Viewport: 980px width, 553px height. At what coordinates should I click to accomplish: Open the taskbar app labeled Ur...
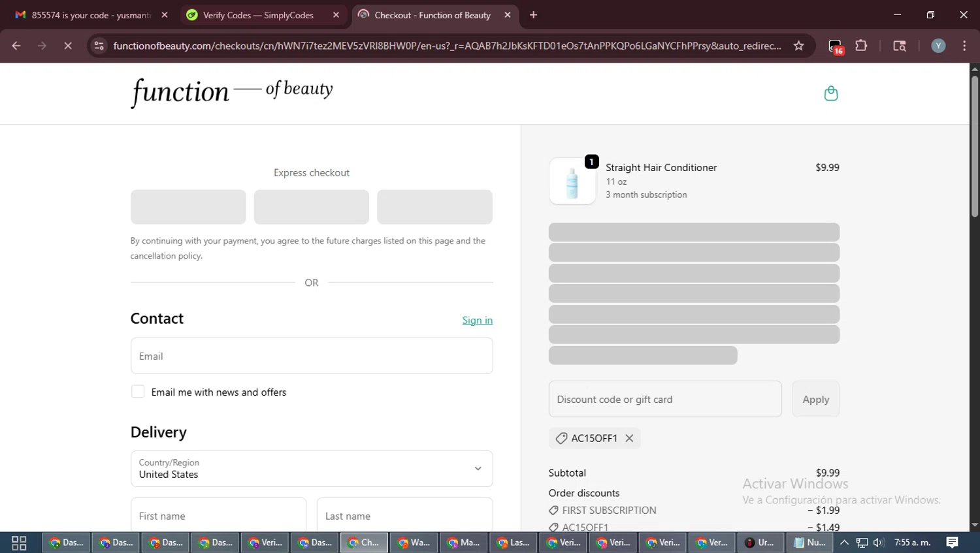tap(760, 543)
